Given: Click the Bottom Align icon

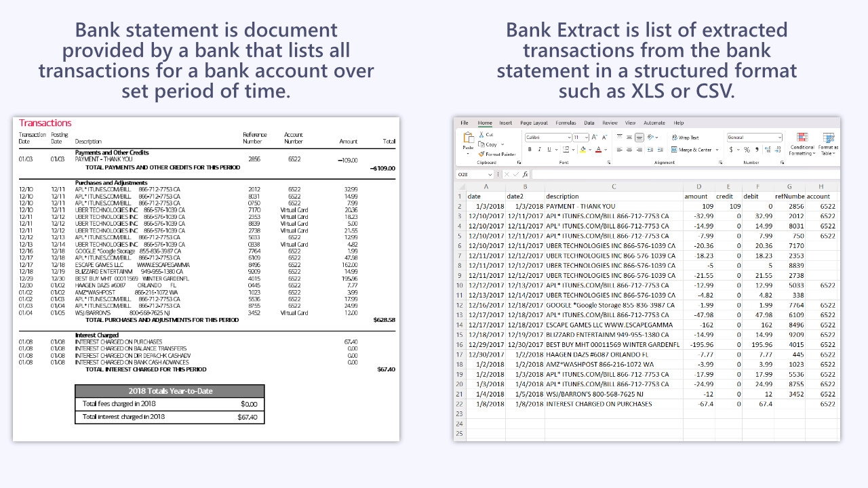Looking at the screenshot, I should click(x=639, y=138).
